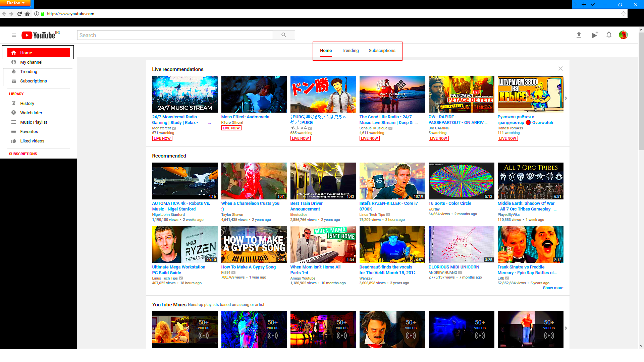This screenshot has width=644, height=362.
Task: Select the Home tab at top
Action: tap(326, 51)
